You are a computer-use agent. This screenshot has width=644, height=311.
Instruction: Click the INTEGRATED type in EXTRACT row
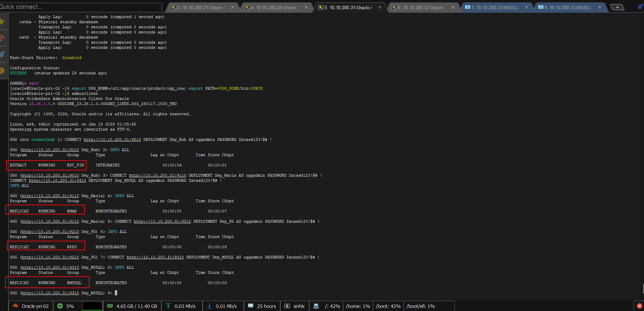(x=108, y=165)
